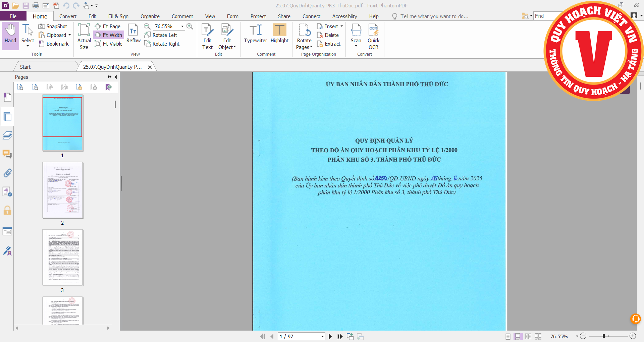Open the Attachments panel paperclip icon
The image size is (644, 342).
tap(7, 173)
